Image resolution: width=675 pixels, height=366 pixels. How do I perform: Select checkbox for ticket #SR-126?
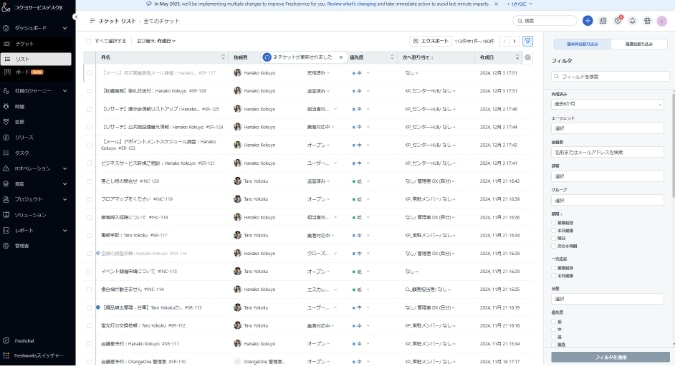pyautogui.click(x=89, y=91)
